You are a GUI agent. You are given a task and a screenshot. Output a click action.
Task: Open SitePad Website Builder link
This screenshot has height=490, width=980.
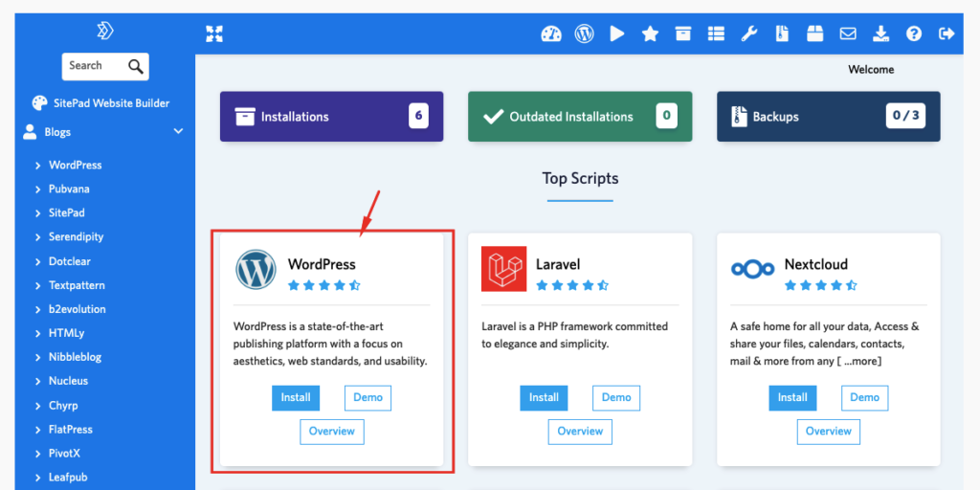(111, 103)
